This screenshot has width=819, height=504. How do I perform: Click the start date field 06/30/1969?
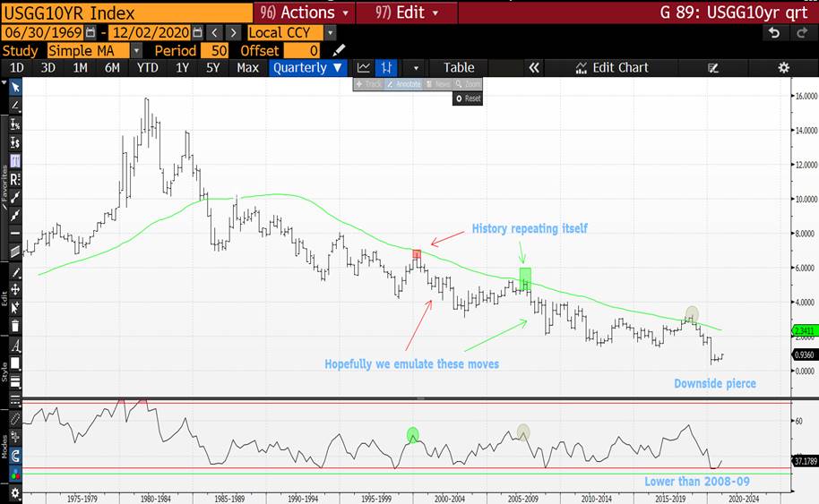tap(42, 33)
